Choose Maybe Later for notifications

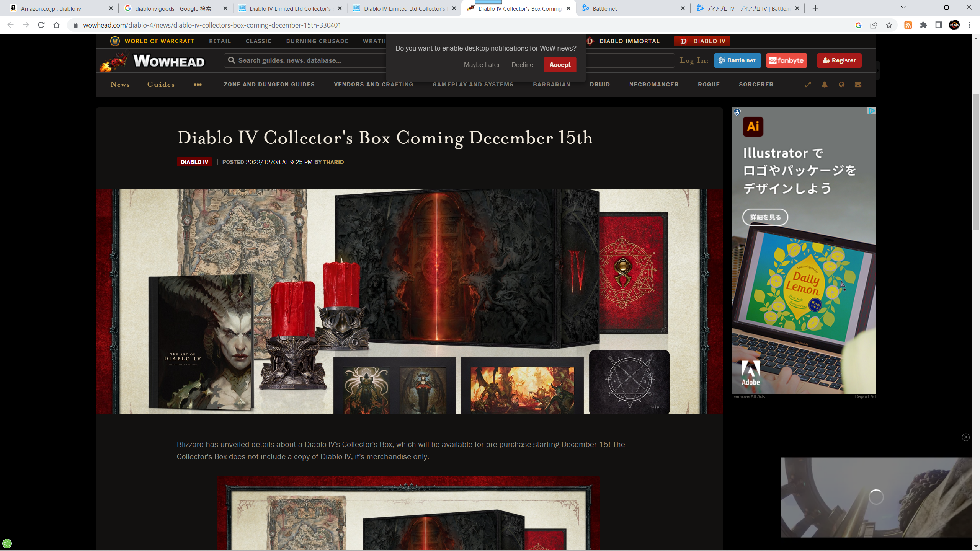coord(482,65)
